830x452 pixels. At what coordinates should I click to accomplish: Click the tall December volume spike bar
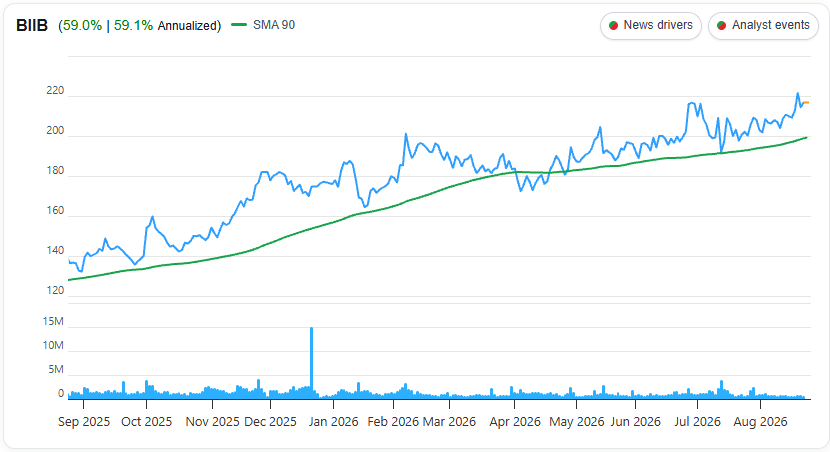(x=311, y=363)
